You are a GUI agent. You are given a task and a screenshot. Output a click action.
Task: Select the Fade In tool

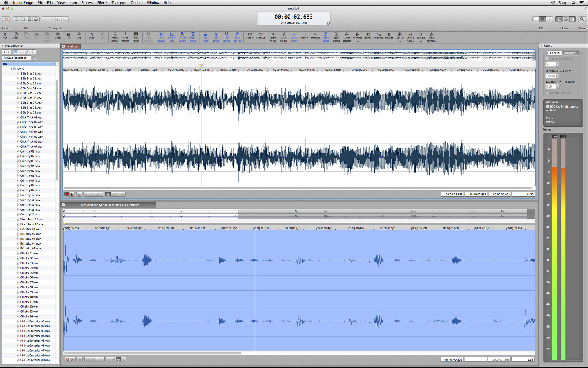[249, 36]
